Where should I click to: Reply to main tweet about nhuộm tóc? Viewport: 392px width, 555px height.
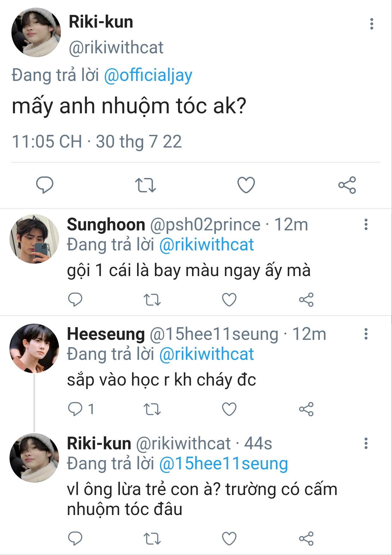[44, 185]
